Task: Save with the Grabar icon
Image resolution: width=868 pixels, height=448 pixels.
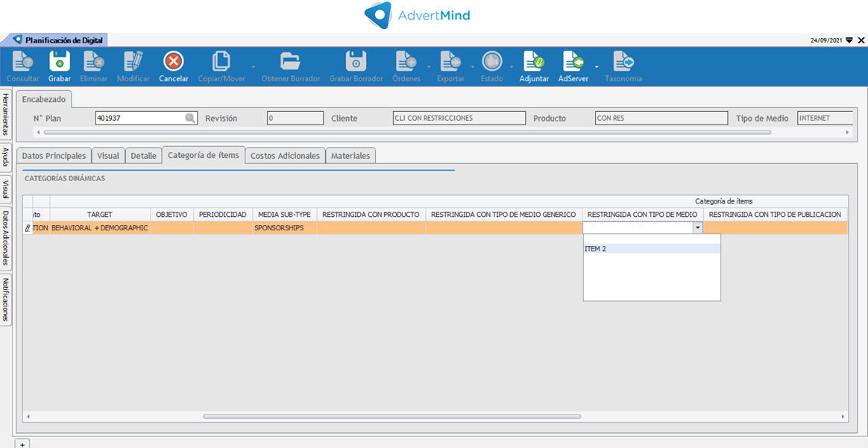Action: coord(59,61)
